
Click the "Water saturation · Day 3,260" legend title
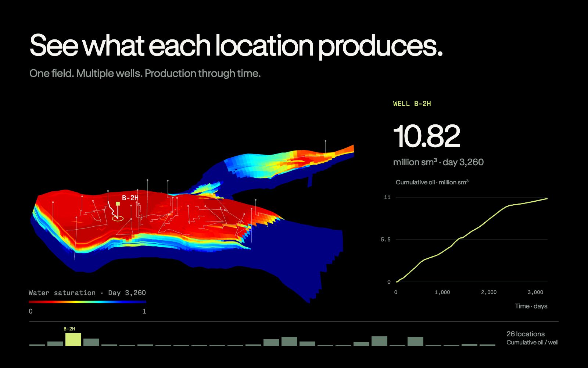pos(87,293)
